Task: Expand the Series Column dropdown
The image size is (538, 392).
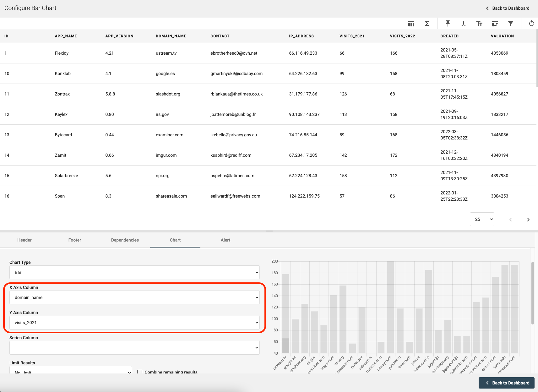Action: [x=134, y=348]
